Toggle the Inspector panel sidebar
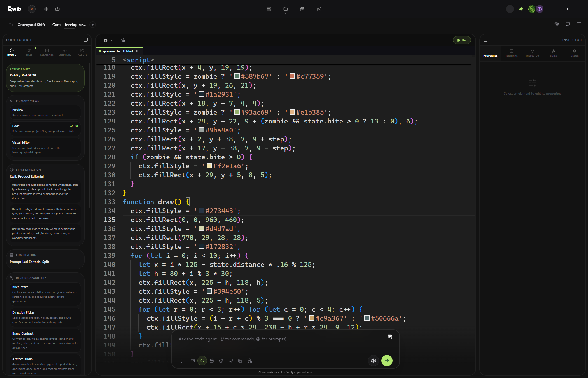Viewport: 588px width, 378px height. 486,40
